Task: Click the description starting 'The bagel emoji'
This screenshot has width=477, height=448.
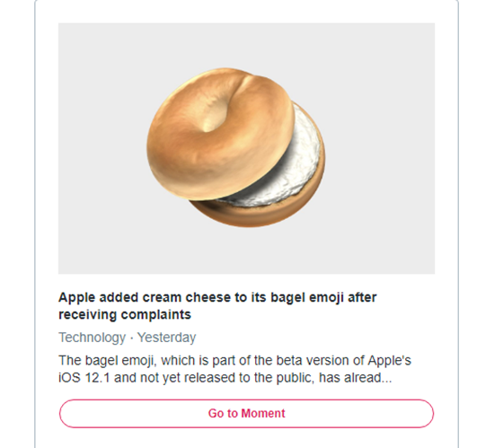Action: click(x=234, y=369)
